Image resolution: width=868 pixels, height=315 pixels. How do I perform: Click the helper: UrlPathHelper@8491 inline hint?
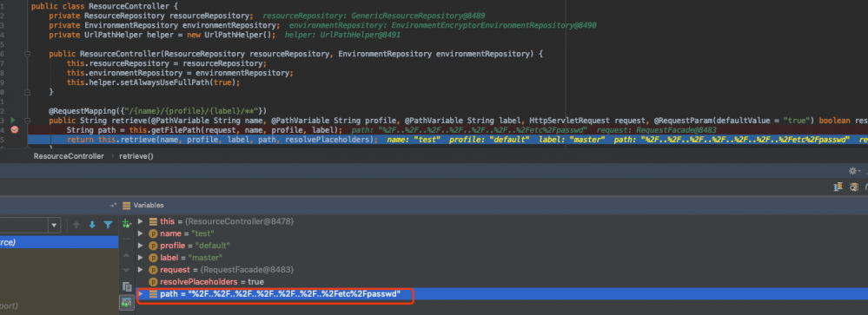click(342, 36)
